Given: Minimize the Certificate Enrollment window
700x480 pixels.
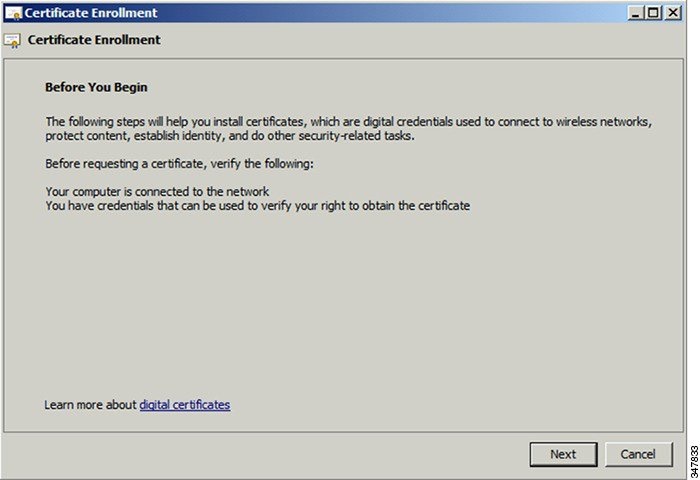Looking at the screenshot, I should tap(636, 13).
